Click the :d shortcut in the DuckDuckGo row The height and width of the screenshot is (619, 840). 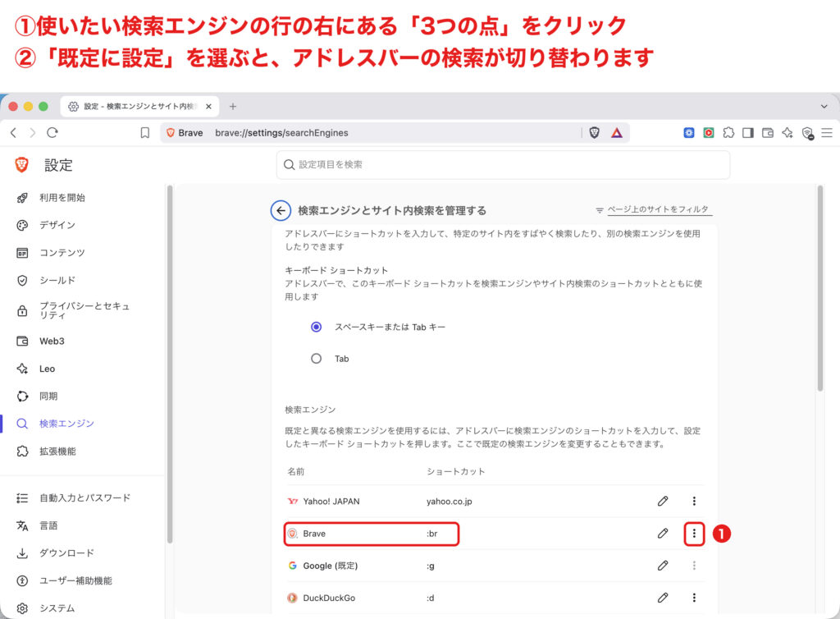430,598
